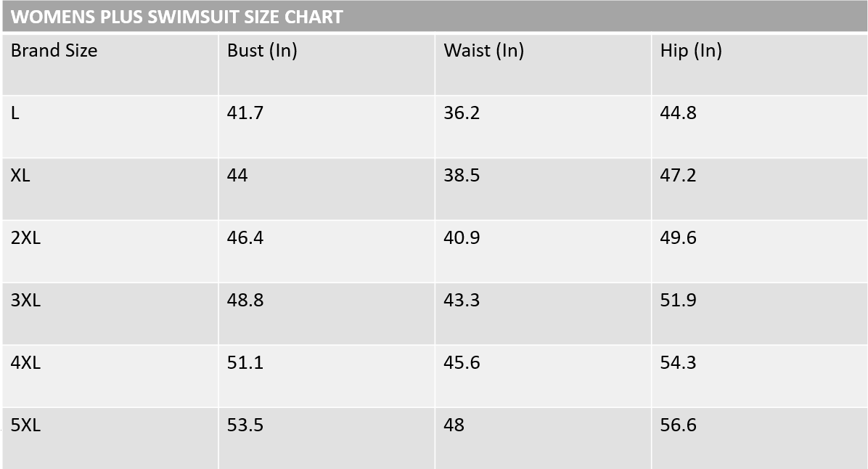Select the 56.6 hip value for 5XL

[x=678, y=425]
